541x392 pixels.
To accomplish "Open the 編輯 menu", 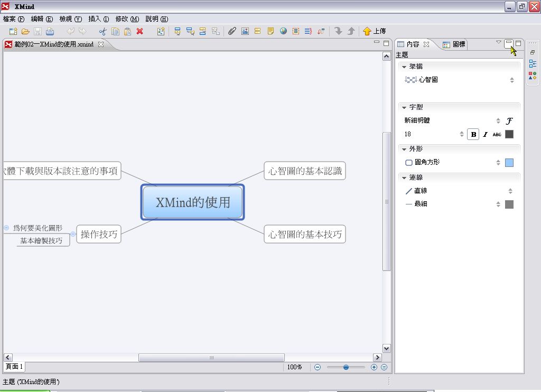I will (42, 19).
